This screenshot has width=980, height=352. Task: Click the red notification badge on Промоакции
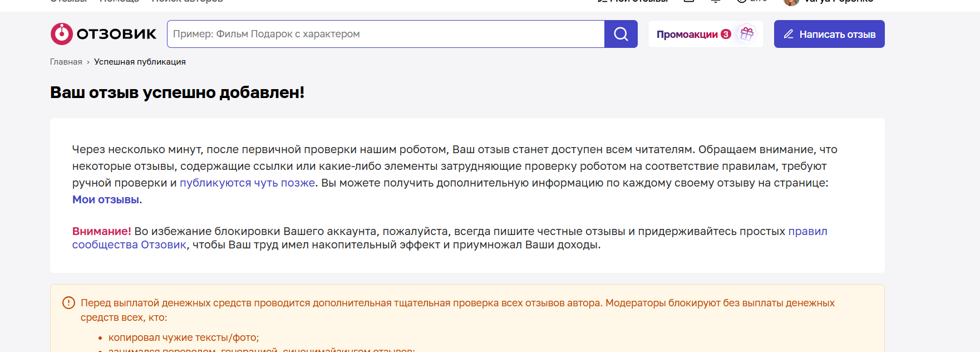coord(726,34)
